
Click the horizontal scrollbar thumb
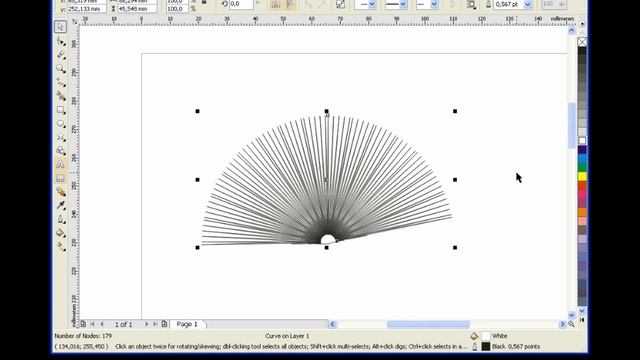428,324
